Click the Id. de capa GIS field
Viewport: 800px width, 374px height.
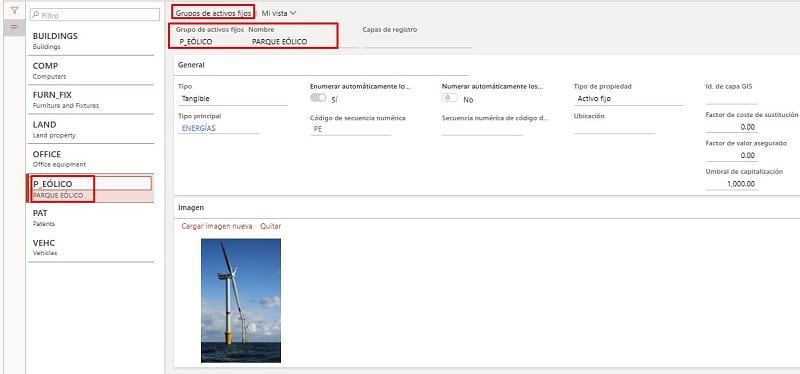[x=731, y=99]
